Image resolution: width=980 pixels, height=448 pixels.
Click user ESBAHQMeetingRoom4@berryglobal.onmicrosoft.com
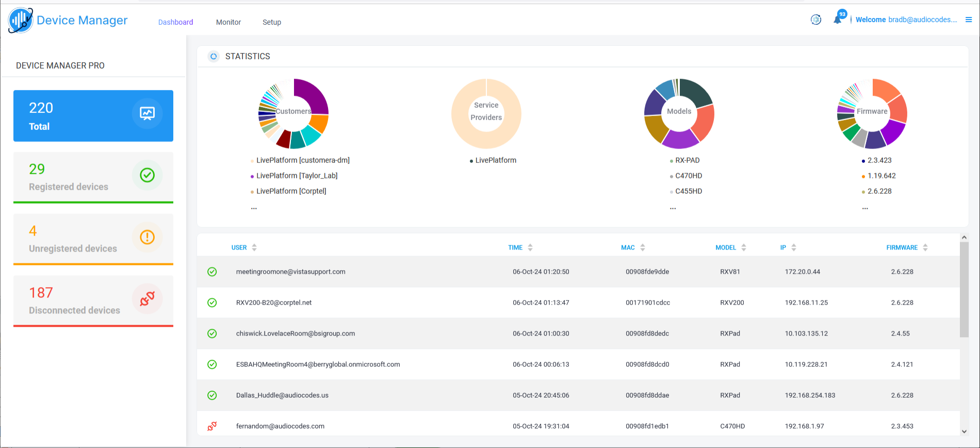318,364
